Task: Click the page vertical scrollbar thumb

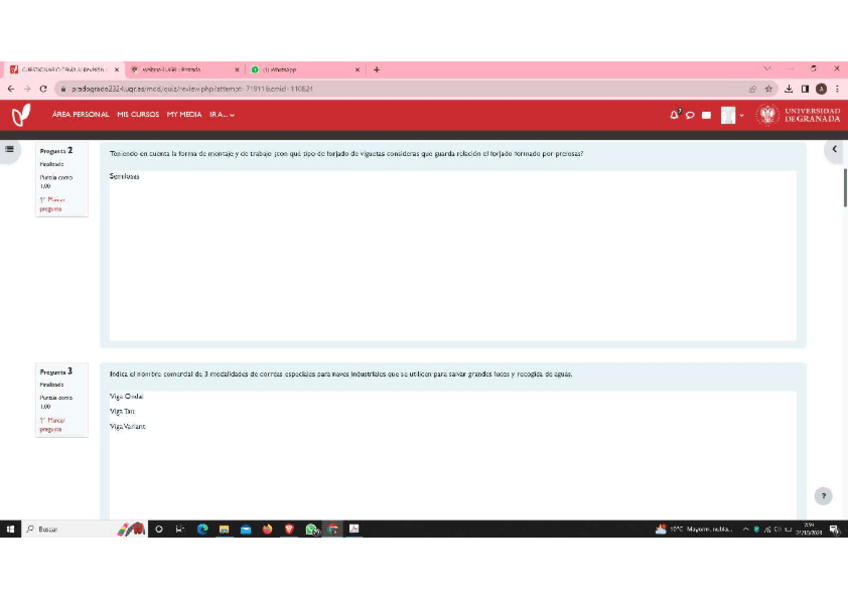Action: click(x=845, y=188)
